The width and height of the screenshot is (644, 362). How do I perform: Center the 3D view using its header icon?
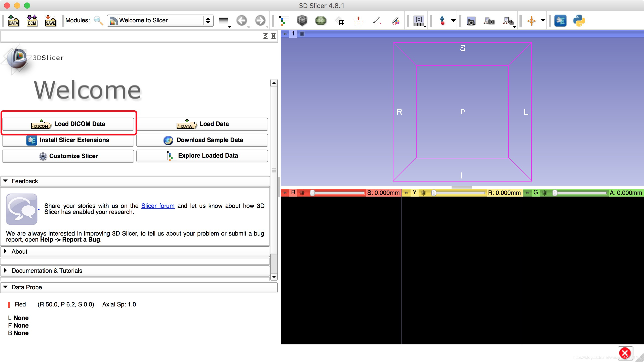pyautogui.click(x=302, y=34)
